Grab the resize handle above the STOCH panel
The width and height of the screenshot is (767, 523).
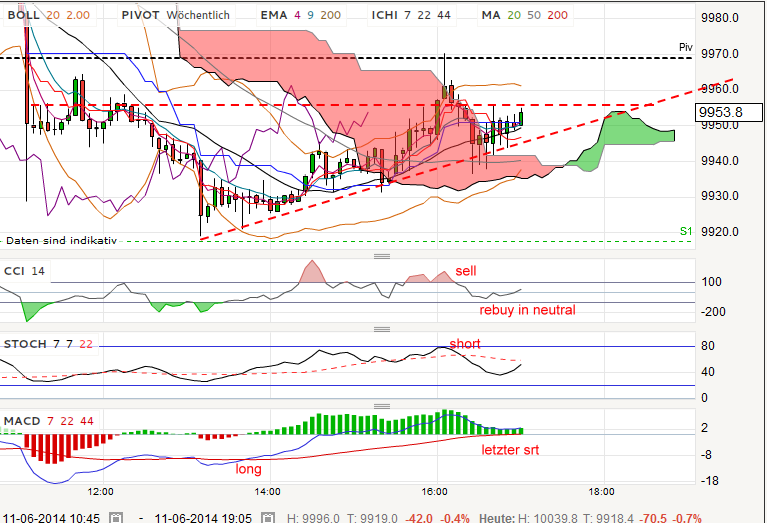tap(382, 329)
